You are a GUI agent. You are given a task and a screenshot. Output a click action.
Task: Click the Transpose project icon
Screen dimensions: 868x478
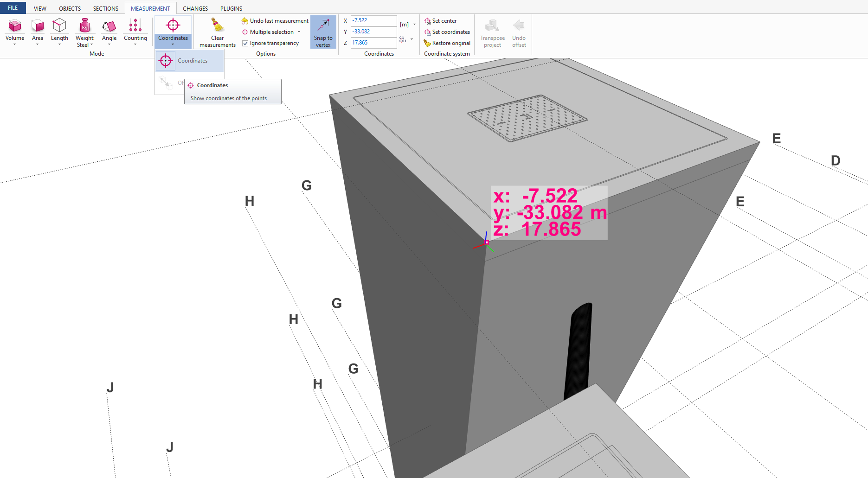coord(492,25)
